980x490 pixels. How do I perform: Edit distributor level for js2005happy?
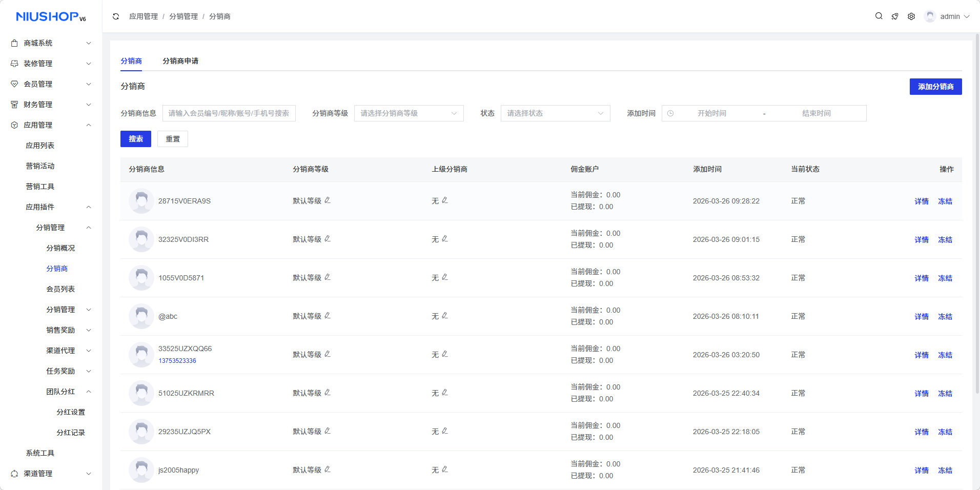[x=328, y=469]
